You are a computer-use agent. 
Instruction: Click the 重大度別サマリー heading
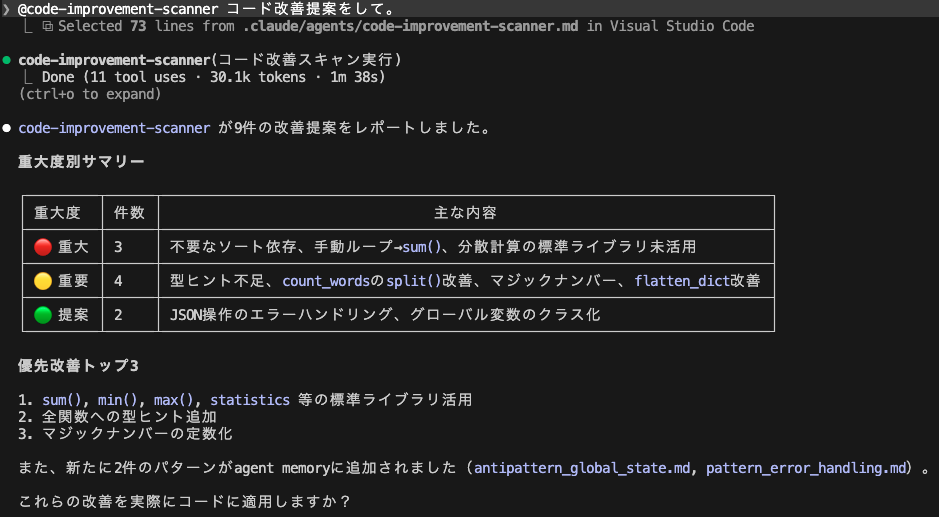81,162
